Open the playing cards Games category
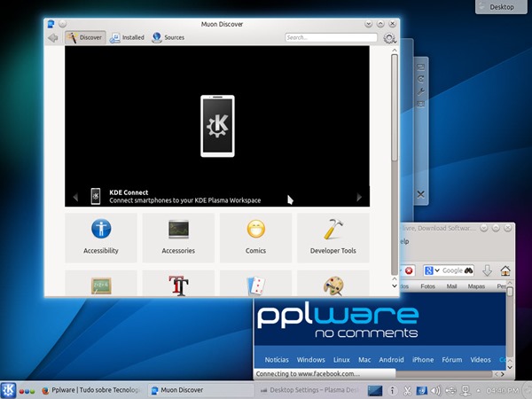The image size is (532, 399). pos(255,284)
